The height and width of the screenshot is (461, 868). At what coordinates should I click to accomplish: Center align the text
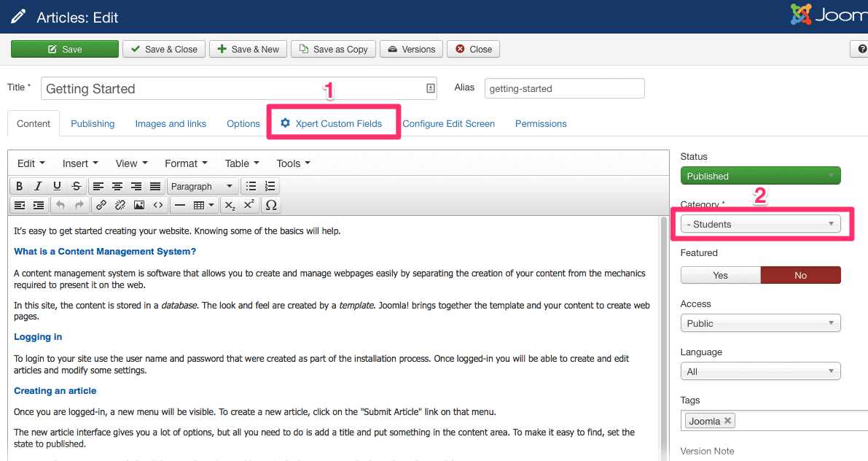click(117, 186)
